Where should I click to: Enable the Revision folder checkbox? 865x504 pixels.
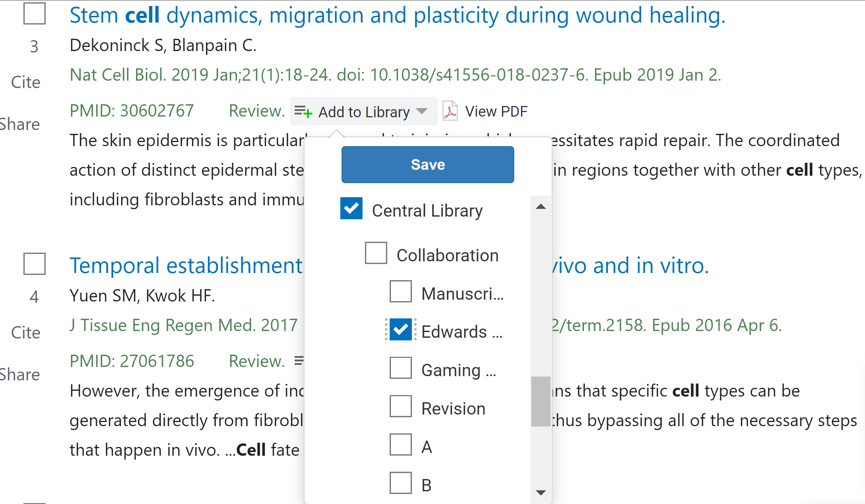click(x=400, y=406)
